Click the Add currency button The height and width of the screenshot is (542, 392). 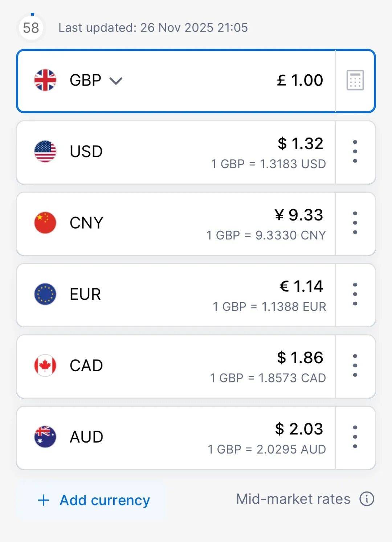coord(94,500)
